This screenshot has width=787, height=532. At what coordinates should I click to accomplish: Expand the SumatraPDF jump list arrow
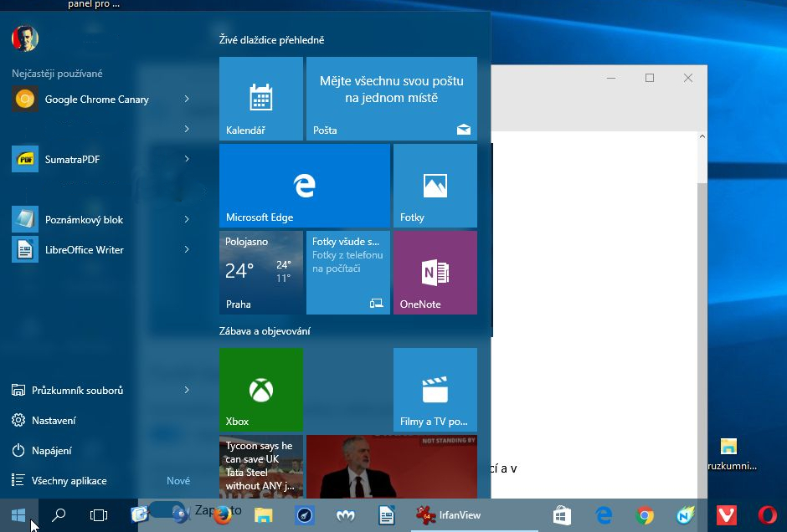(187, 160)
